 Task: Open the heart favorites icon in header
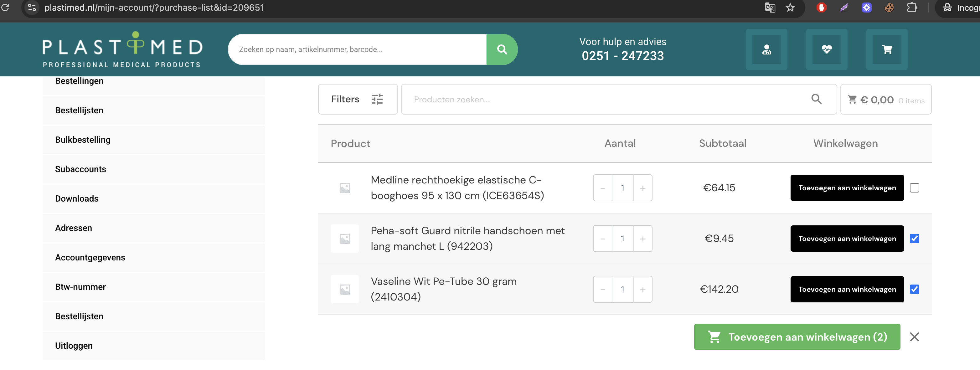(827, 49)
